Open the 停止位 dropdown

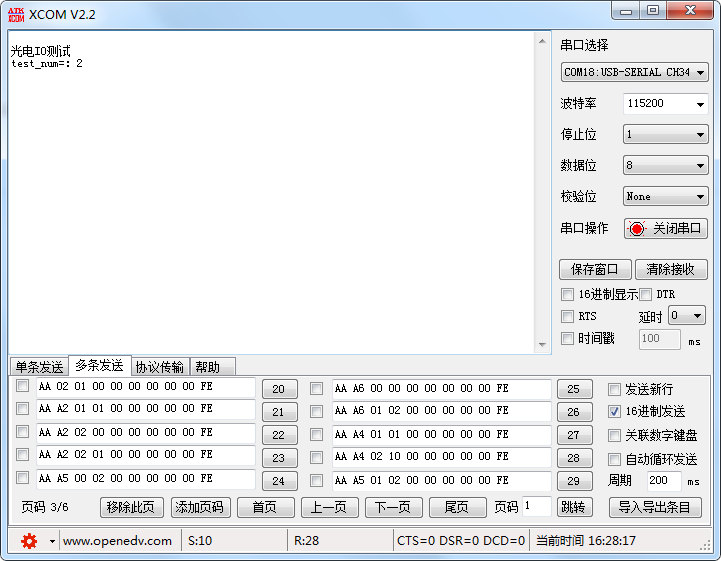(x=665, y=135)
